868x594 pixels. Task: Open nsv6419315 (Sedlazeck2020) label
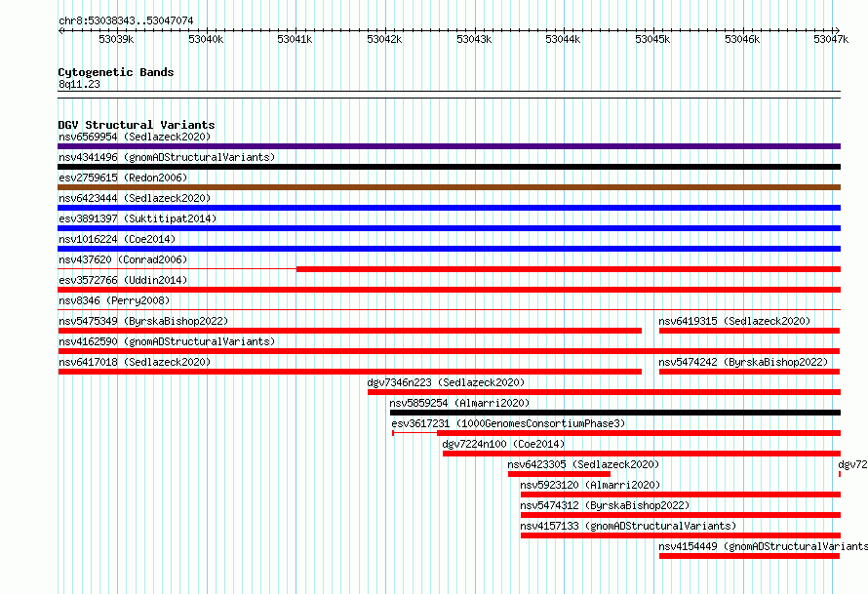point(734,321)
